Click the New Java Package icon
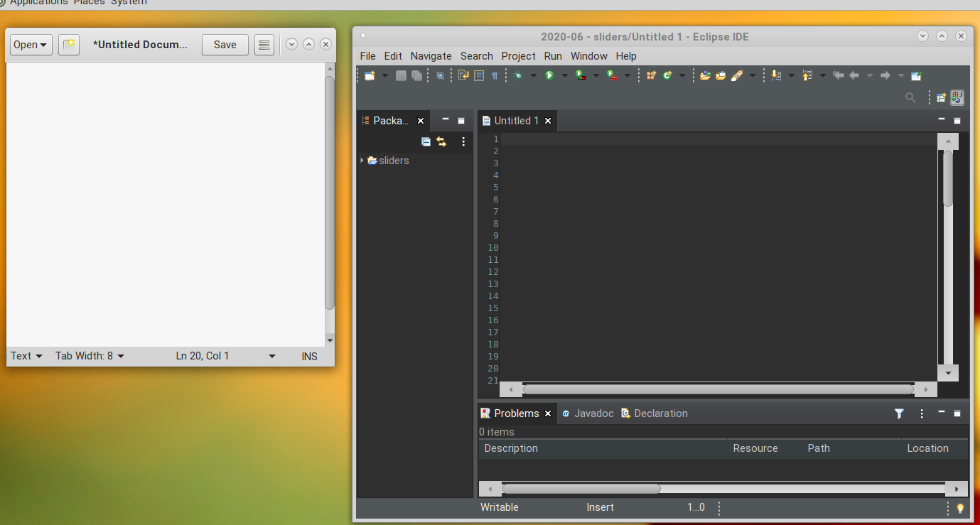Image resolution: width=980 pixels, height=525 pixels. pyautogui.click(x=651, y=75)
